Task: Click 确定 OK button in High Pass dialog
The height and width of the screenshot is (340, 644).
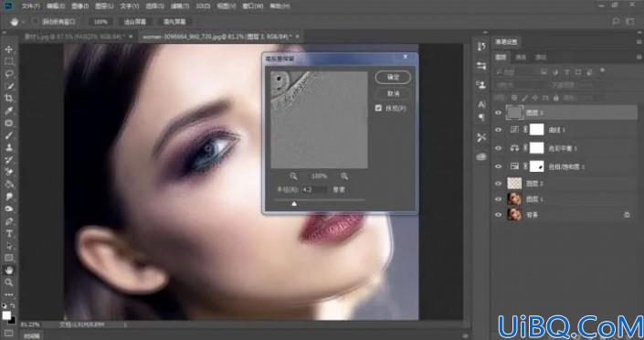Action: click(x=393, y=78)
